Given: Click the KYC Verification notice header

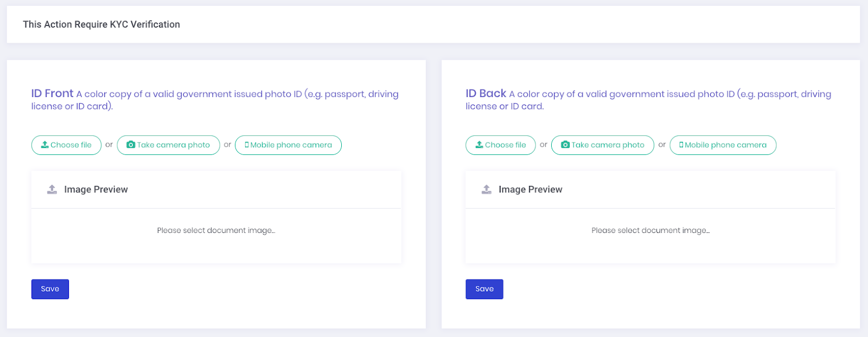Looking at the screenshot, I should (101, 24).
